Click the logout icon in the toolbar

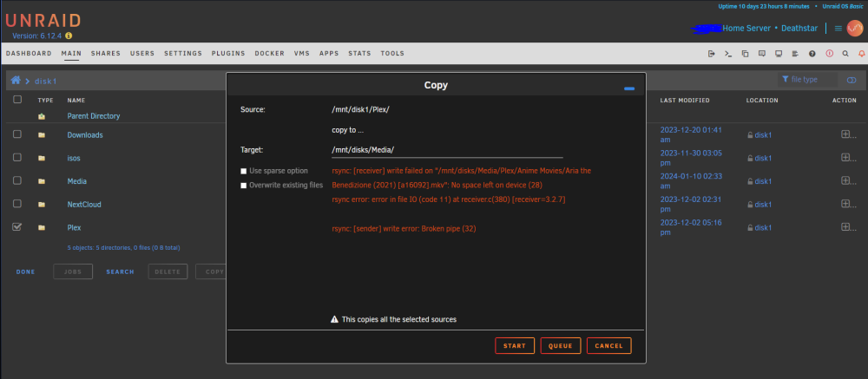tap(712, 54)
